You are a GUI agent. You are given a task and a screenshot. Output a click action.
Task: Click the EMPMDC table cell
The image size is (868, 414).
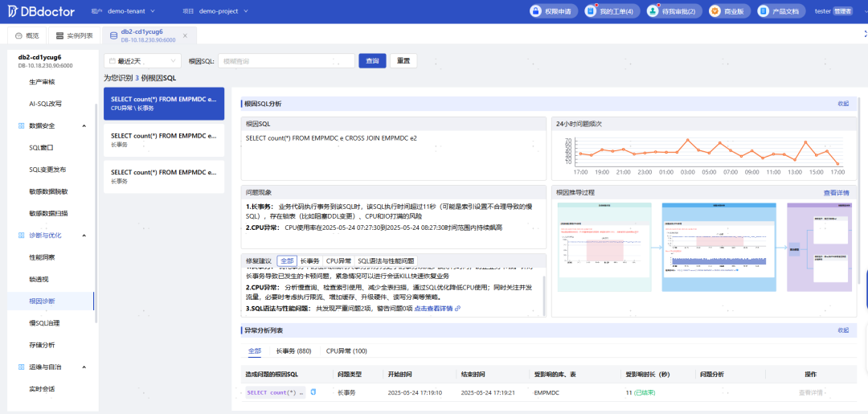pos(547,392)
